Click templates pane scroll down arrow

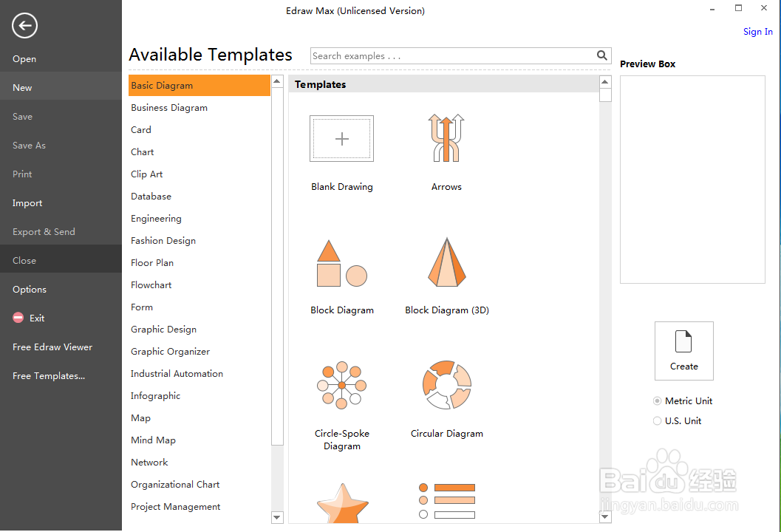pos(605,517)
